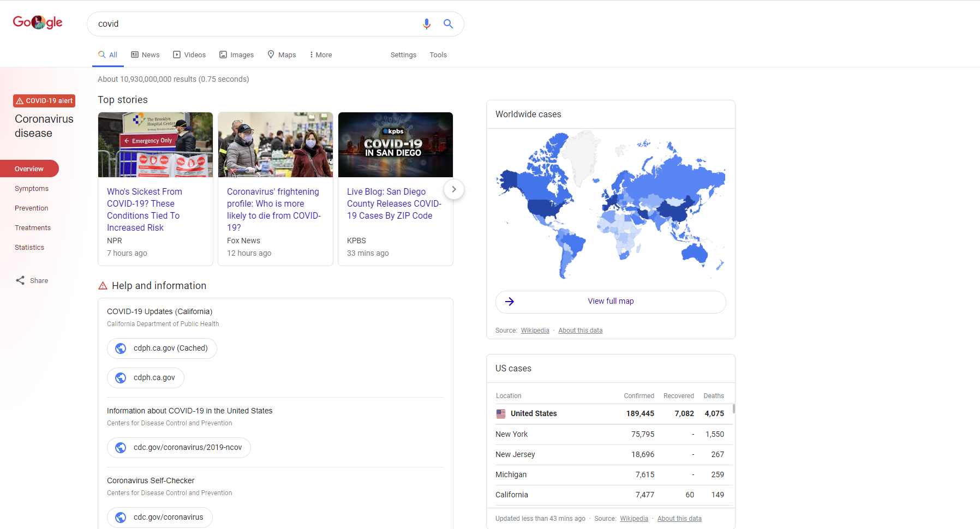Screen dimensions: 980x529
Task: Click the COVID-19 alert badge
Action: click(x=44, y=101)
